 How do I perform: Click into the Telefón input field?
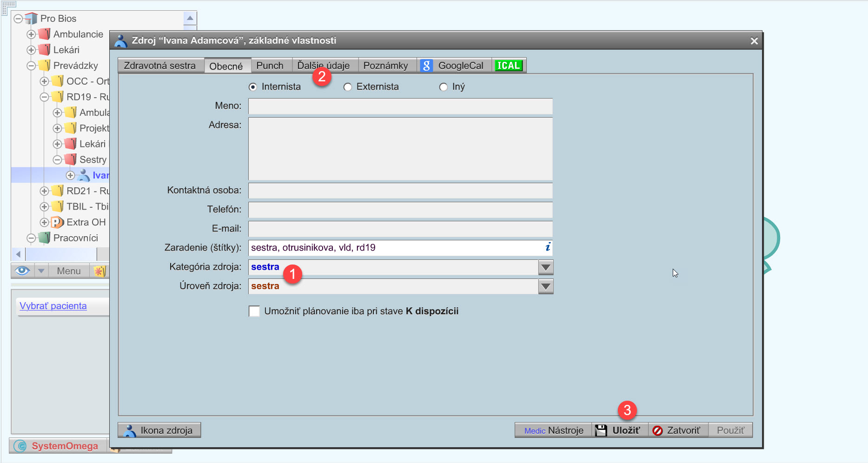pos(400,210)
